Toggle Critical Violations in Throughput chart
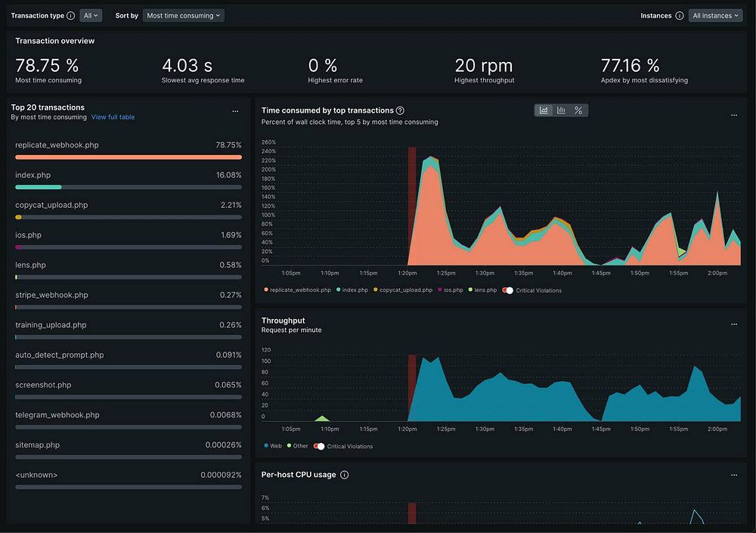756x533 pixels. point(319,446)
